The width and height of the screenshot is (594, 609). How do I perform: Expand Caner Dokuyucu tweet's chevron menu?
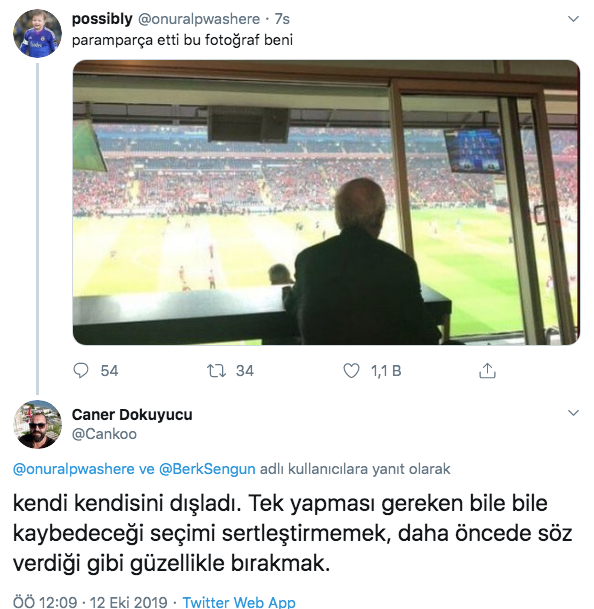573,412
